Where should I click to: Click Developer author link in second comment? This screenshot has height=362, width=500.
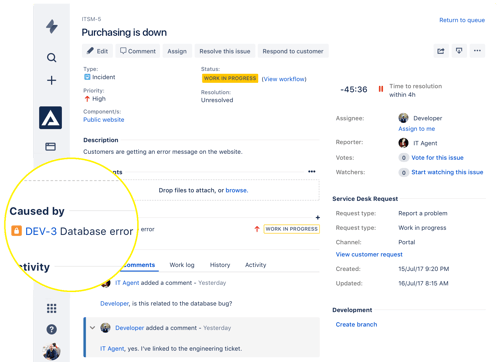tap(130, 328)
